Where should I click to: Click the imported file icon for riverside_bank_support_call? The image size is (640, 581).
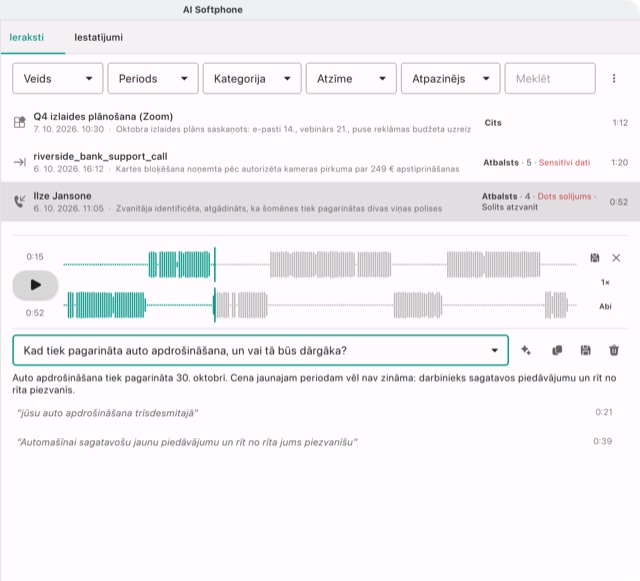19,163
